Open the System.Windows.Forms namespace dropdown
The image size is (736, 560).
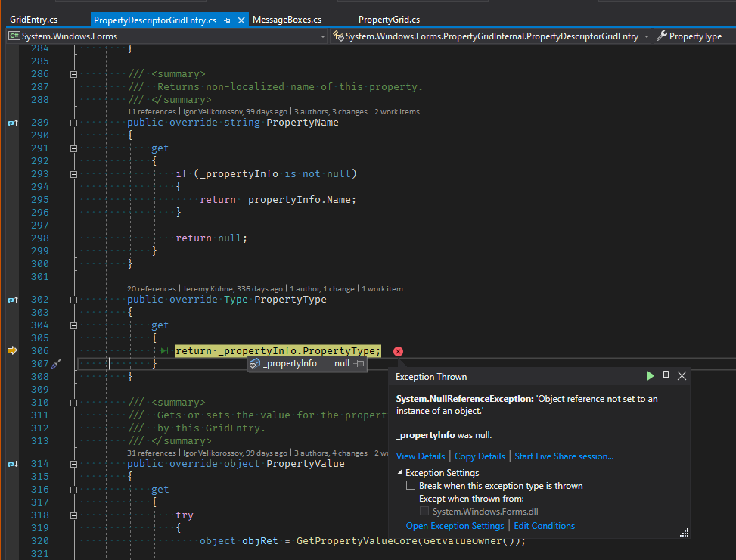click(x=323, y=36)
